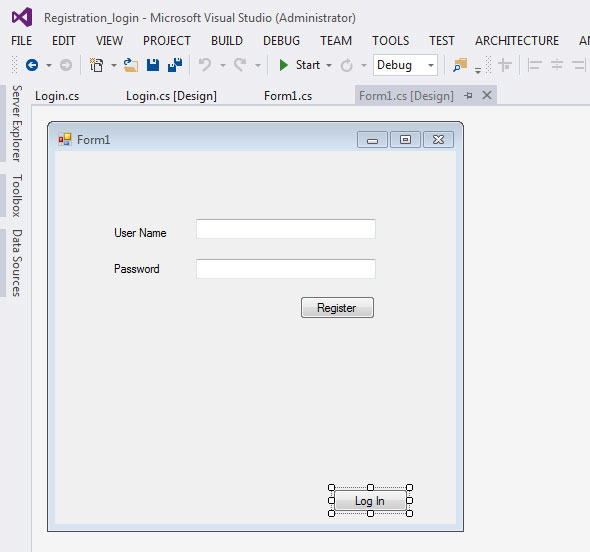The width and height of the screenshot is (590, 552).
Task: Switch to the Login.cs [Design] tab
Action: pos(171,96)
